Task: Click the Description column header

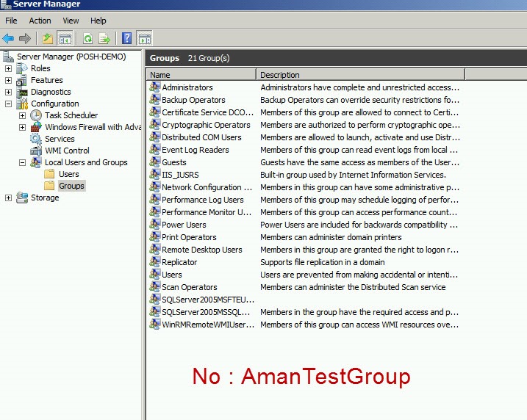Action: point(360,75)
